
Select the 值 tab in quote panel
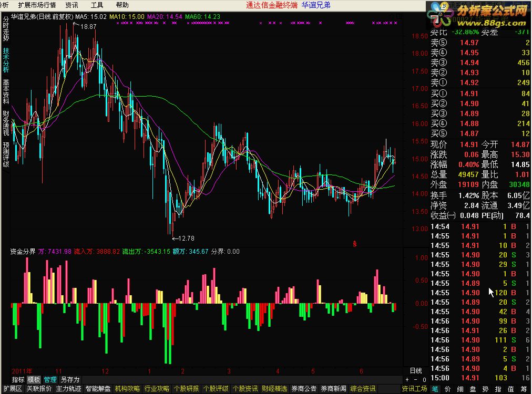pyautogui.click(x=511, y=389)
